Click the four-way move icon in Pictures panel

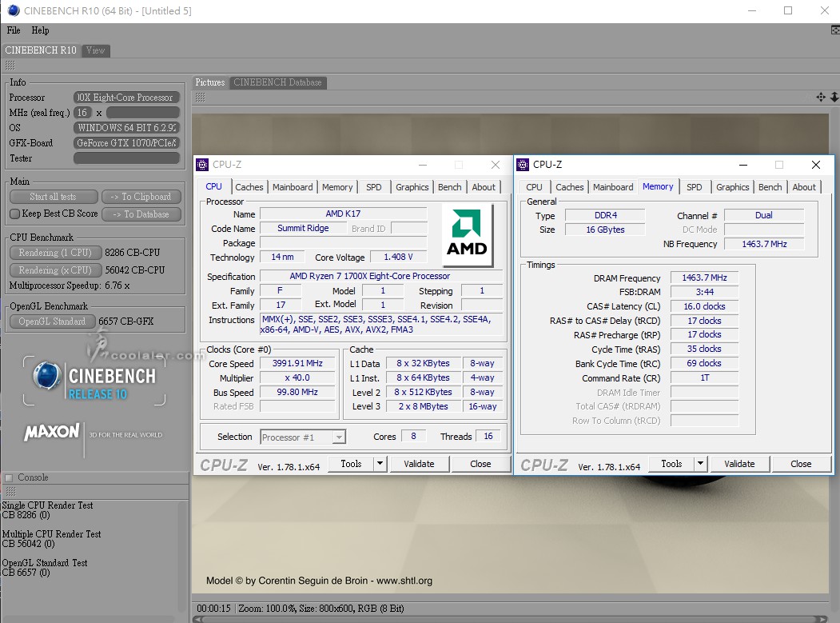point(821,97)
